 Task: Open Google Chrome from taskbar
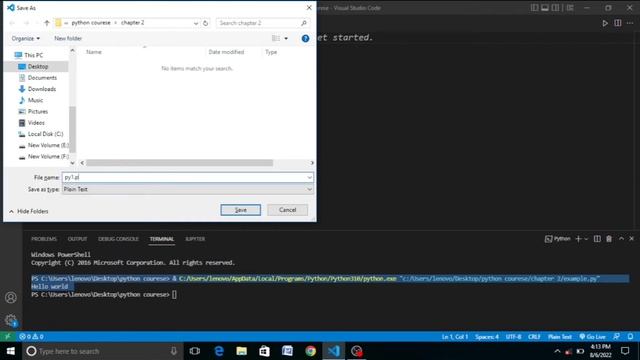310,351
